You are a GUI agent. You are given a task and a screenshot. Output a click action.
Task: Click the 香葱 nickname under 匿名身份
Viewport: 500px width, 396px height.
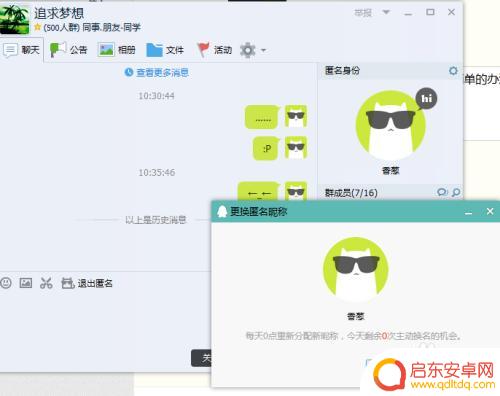pyautogui.click(x=390, y=171)
